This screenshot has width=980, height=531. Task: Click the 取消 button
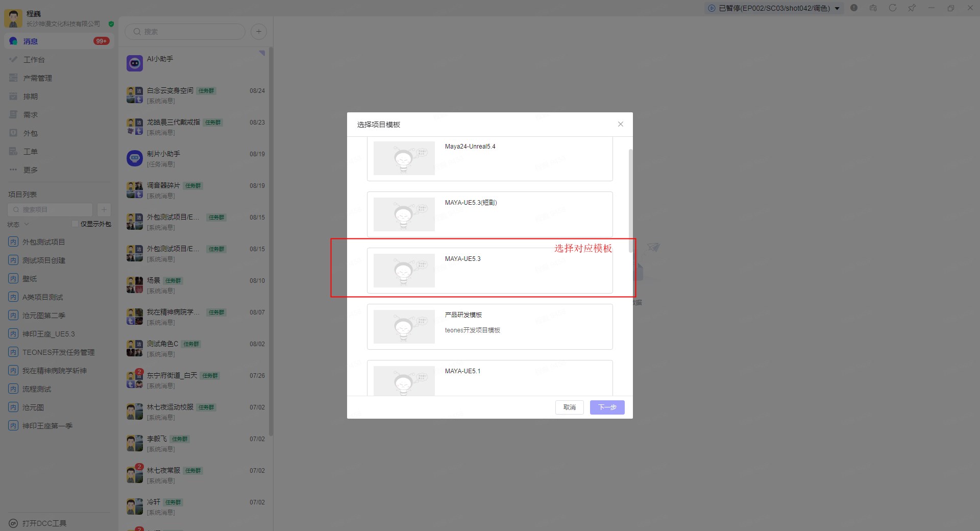click(x=569, y=407)
